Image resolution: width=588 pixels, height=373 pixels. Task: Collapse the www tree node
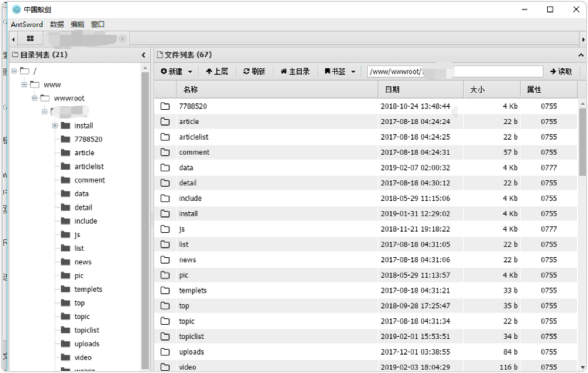click(24, 85)
